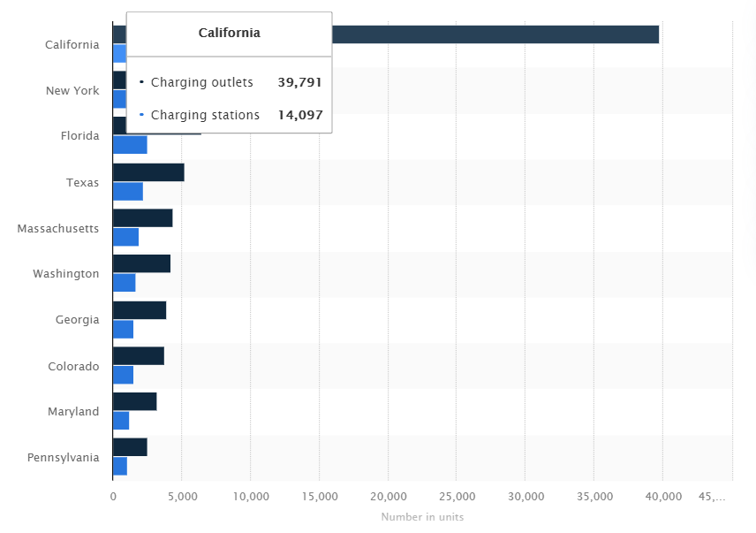Screen dimensions: 756x533
Task: Click the value 39,791 in the tooltip
Action: [x=300, y=82]
